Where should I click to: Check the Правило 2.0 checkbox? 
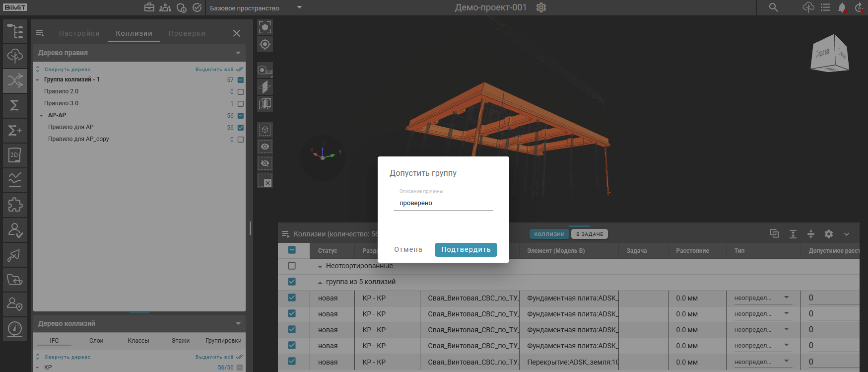241,92
